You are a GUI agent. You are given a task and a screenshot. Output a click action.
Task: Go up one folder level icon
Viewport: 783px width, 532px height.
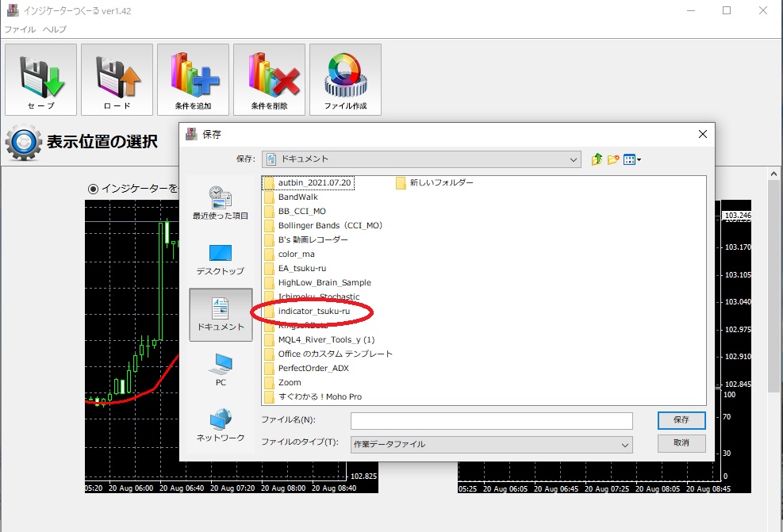(x=597, y=159)
